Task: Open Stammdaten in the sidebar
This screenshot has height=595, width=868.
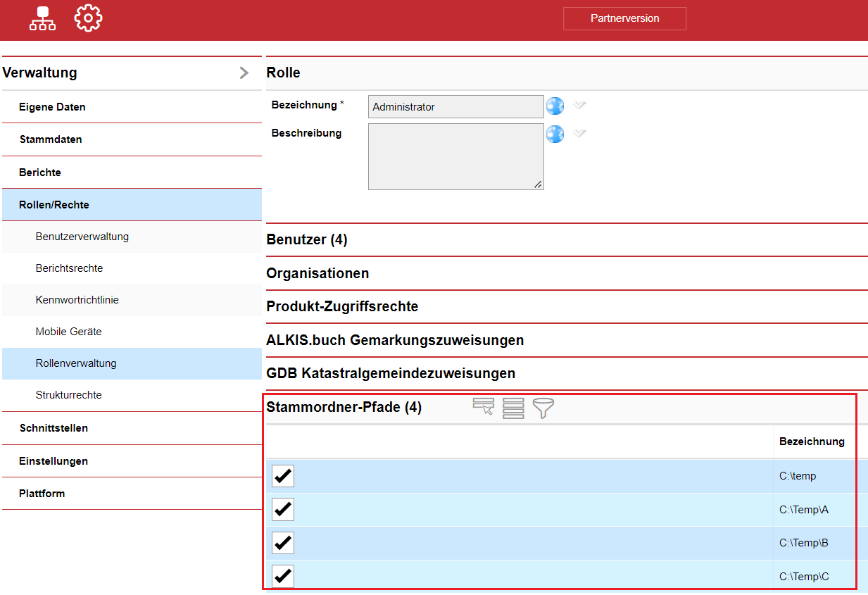Action: (132, 139)
